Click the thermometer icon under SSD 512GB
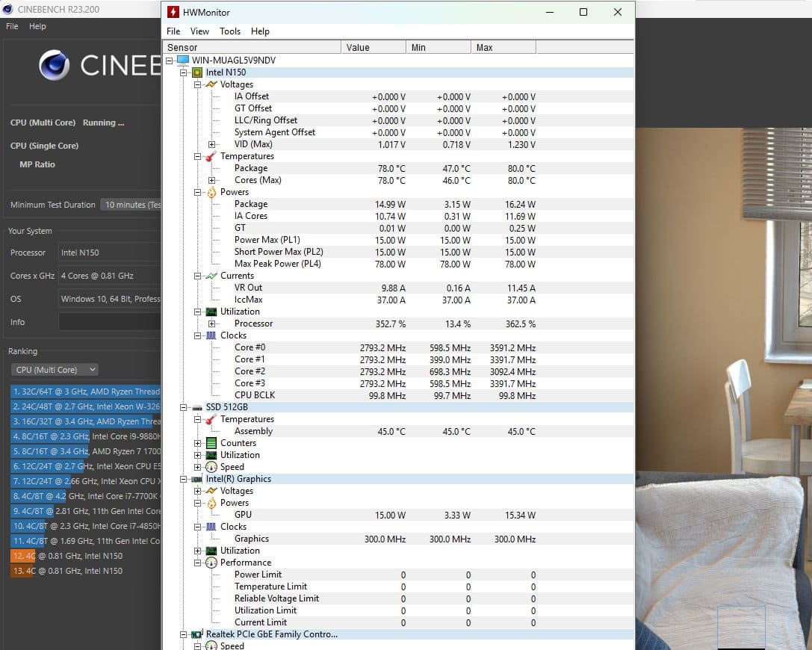Viewport: 812px width, 650px height. 211,419
